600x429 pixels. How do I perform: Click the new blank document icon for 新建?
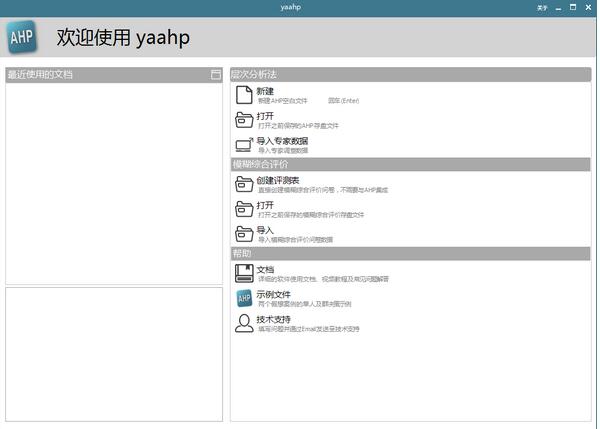click(244, 95)
